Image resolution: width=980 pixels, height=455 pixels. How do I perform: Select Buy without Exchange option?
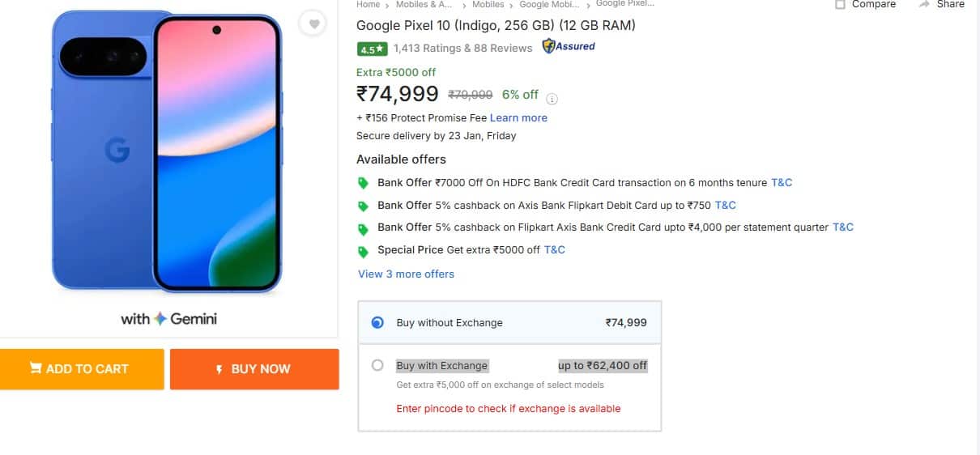377,322
